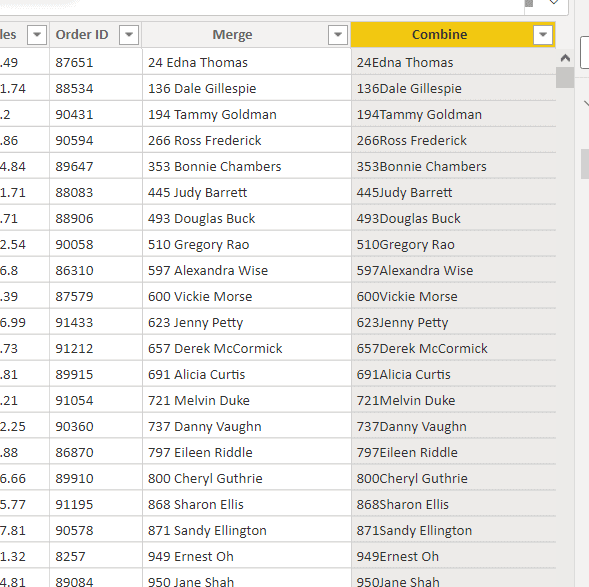Click the '194Tammy Goldman' Combine cell
Viewport: 589px width, 587px height.
(454, 114)
